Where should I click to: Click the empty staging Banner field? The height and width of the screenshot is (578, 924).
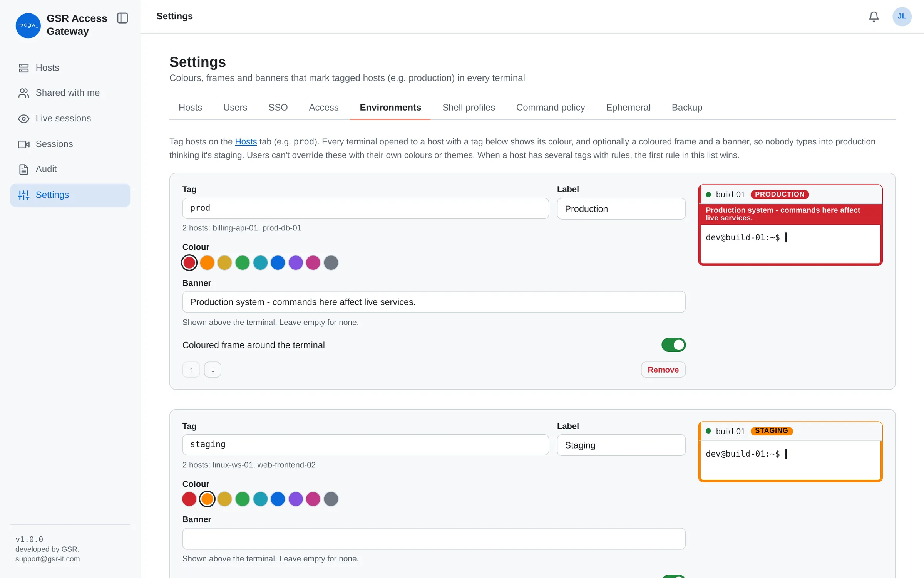[x=434, y=539]
